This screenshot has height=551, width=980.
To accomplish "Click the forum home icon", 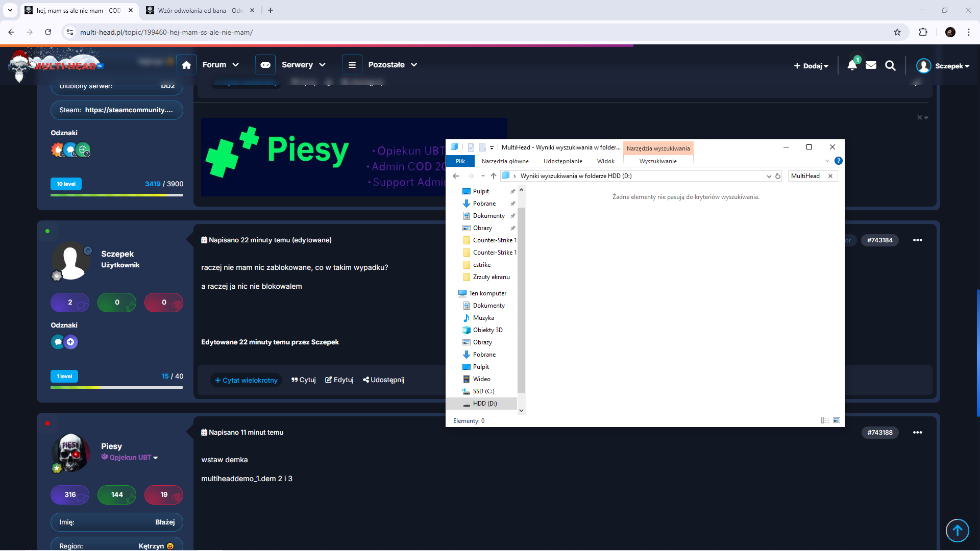I will (x=186, y=65).
